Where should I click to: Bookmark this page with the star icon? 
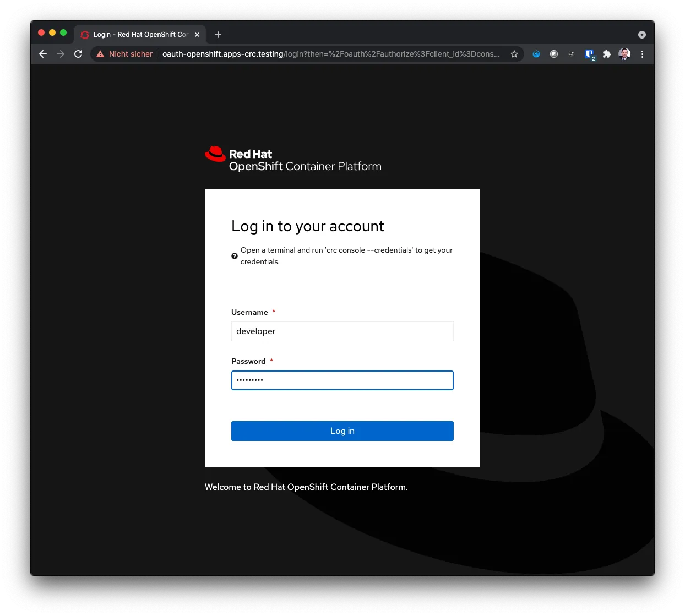(514, 54)
